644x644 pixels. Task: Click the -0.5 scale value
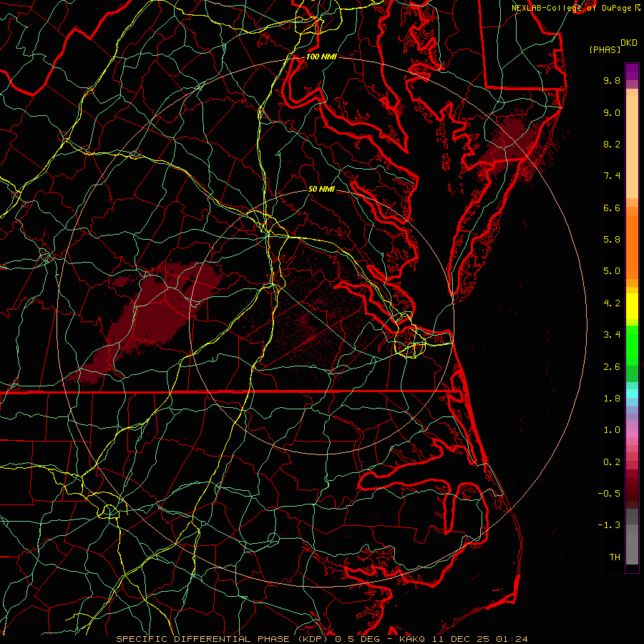coord(609,494)
